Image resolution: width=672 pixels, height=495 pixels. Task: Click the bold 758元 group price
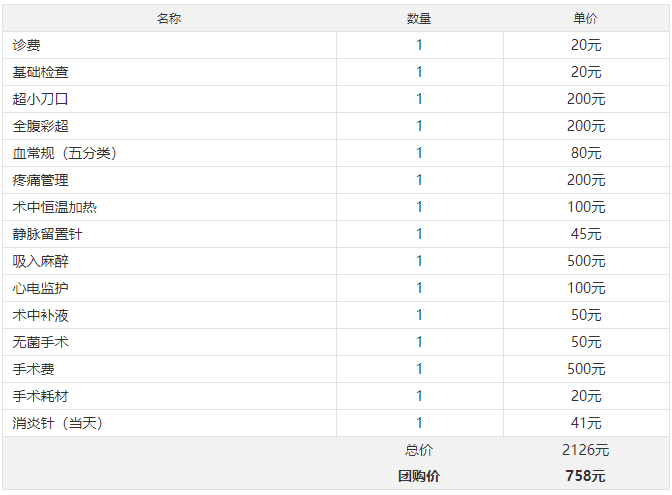(585, 476)
